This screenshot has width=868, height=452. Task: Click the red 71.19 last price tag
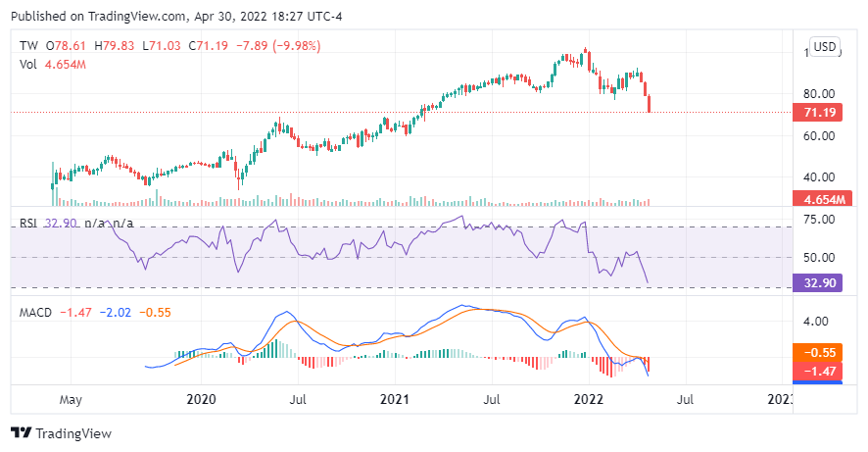(x=818, y=113)
